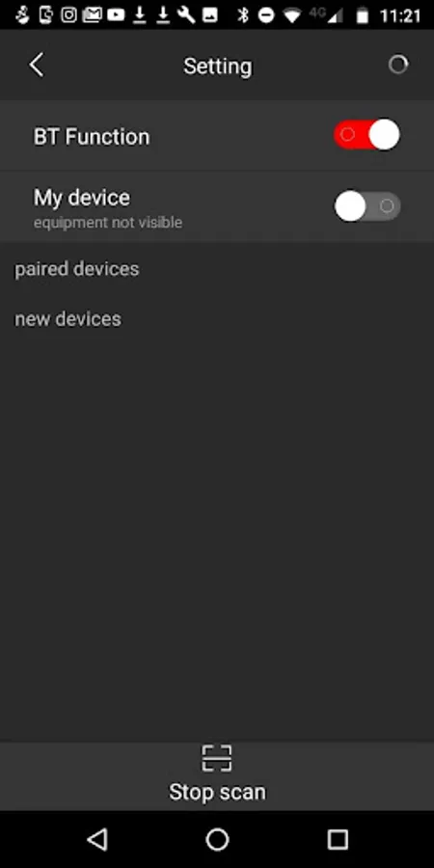Tap the scan frame icon above Stop scan
The width and height of the screenshot is (434, 868).
(x=216, y=758)
